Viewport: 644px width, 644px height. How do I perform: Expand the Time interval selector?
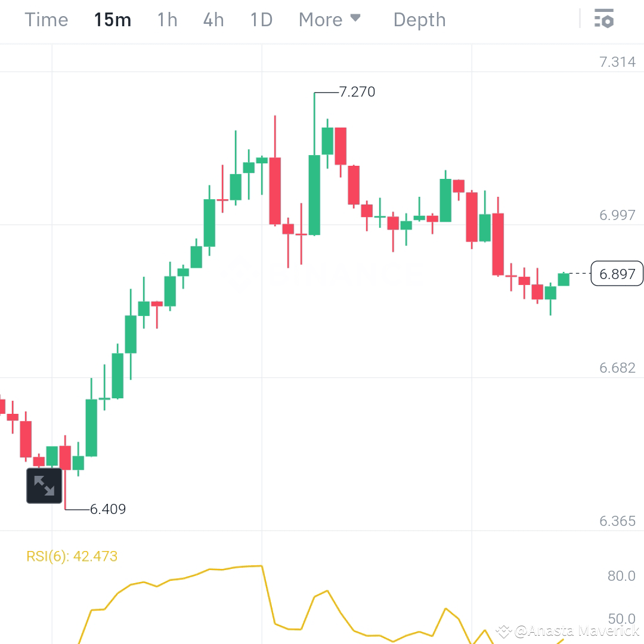click(46, 19)
